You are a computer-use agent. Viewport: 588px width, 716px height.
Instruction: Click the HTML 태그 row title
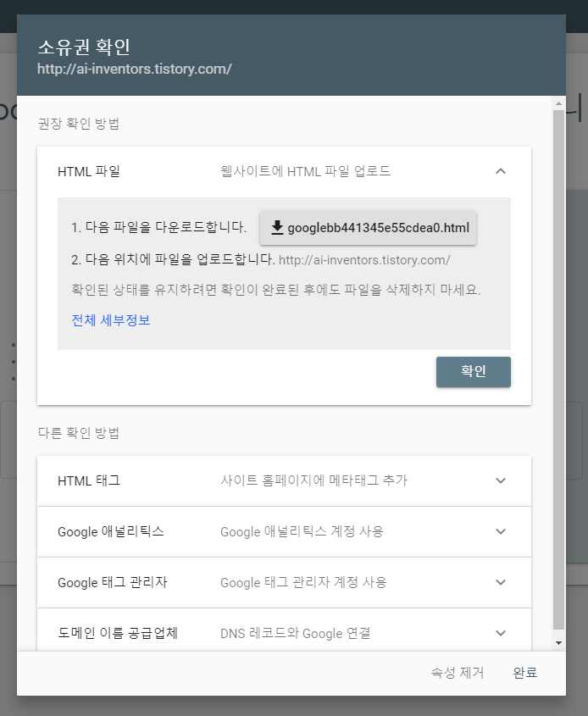coord(89,480)
